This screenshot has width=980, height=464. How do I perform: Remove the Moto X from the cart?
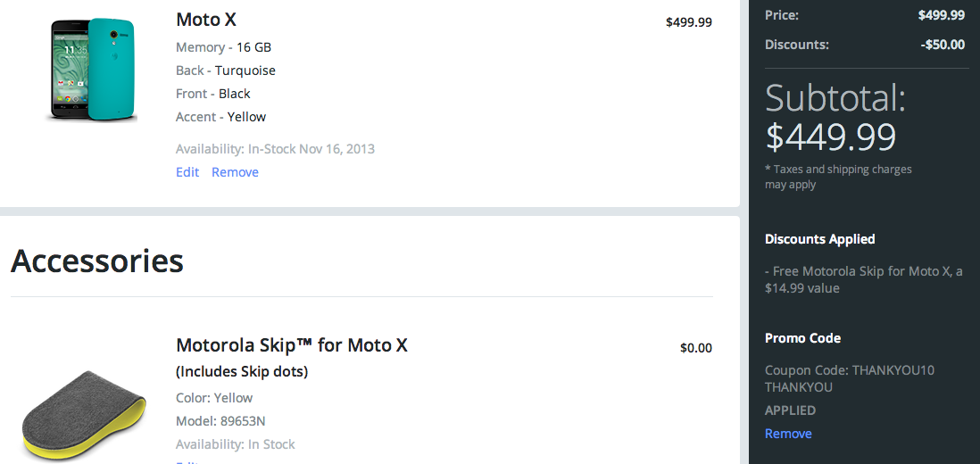(x=235, y=172)
